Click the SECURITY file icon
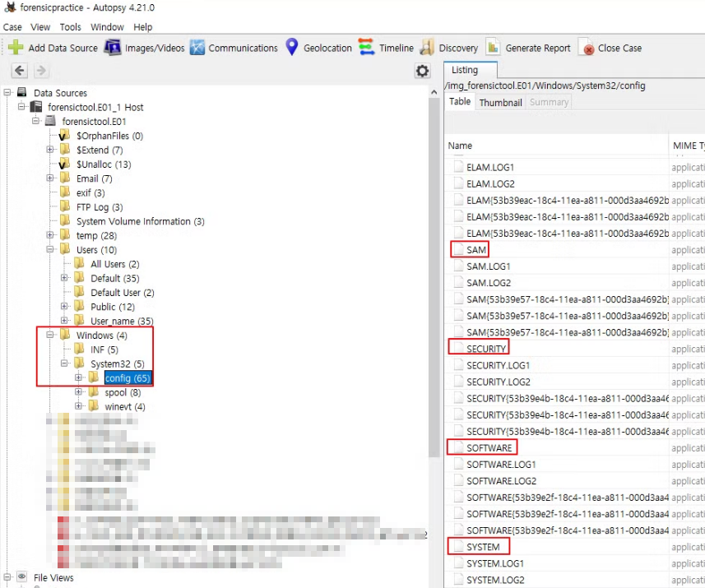This screenshot has height=588, width=705. tap(458, 349)
